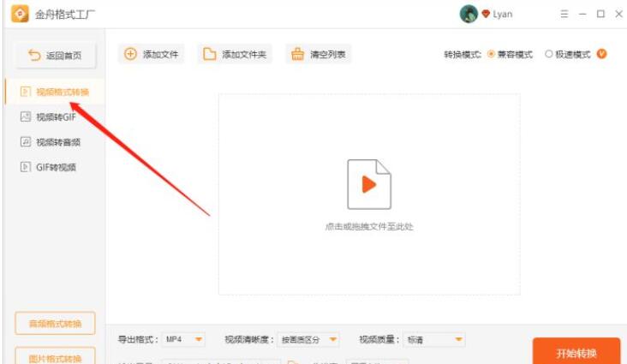Click the user avatar picture

pyautogui.click(x=469, y=14)
